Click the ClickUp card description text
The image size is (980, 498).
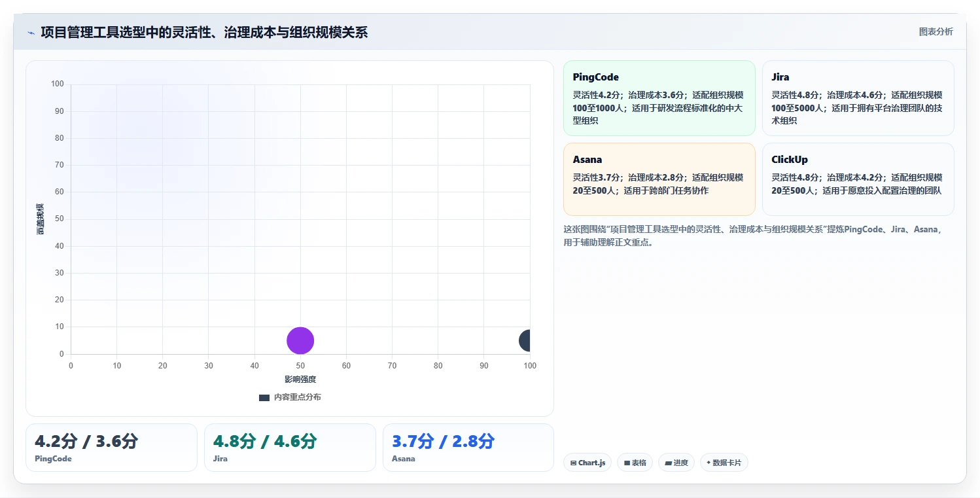(857, 184)
